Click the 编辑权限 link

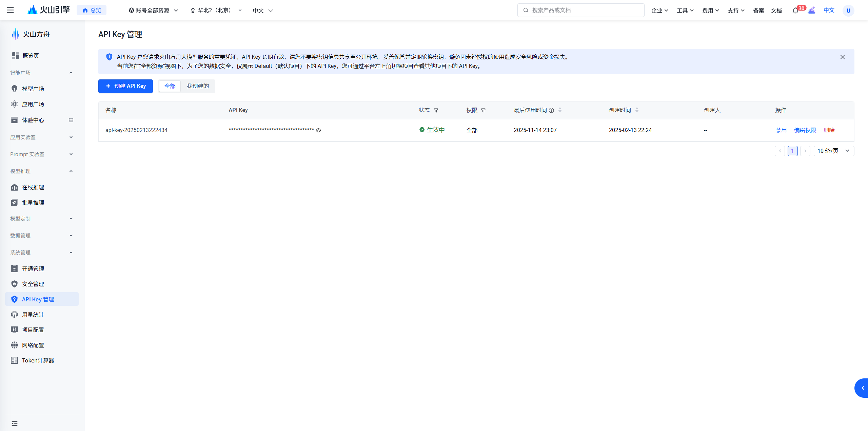805,130
